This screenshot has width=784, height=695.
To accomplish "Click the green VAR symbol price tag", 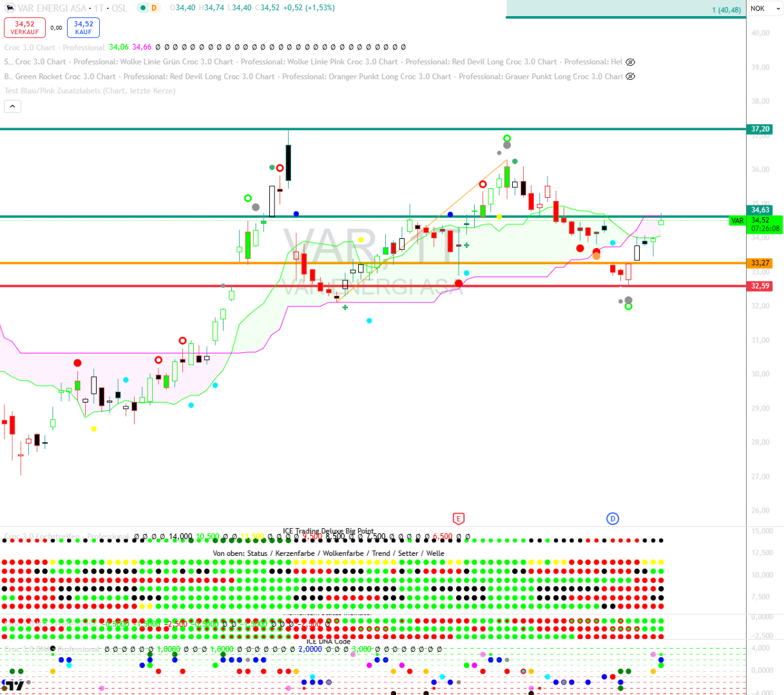I will [x=737, y=221].
